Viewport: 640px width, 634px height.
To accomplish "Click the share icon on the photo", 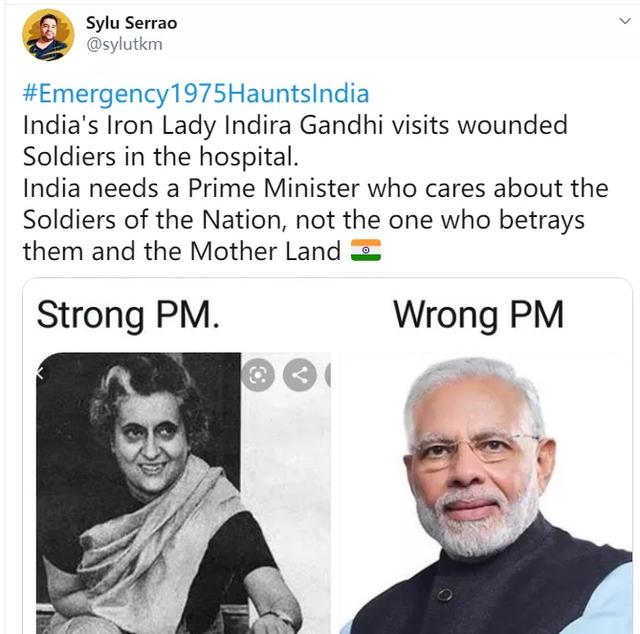I will 299,375.
